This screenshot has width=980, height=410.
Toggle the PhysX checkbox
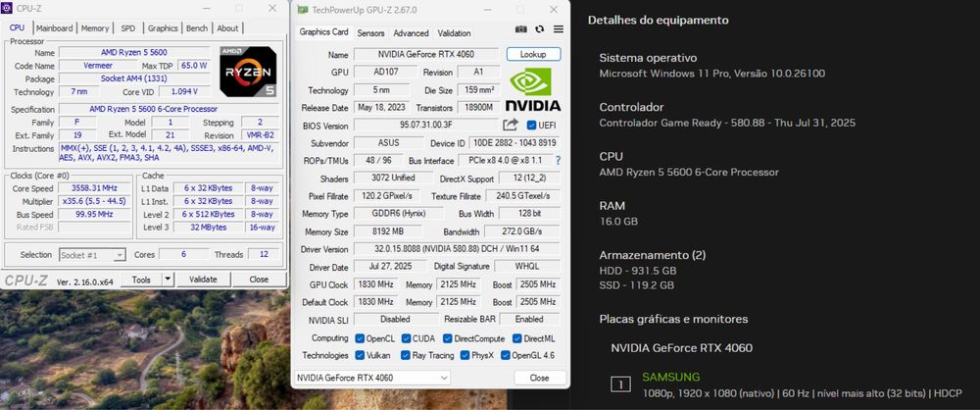point(465,355)
